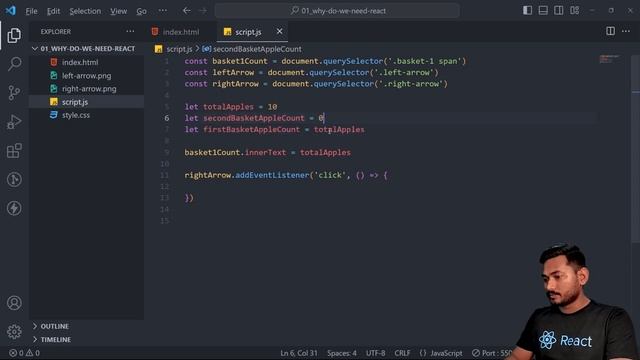Viewport: 640px width, 360px height.
Task: Click the Ln 6, Col 31 indicator
Action: click(x=298, y=353)
